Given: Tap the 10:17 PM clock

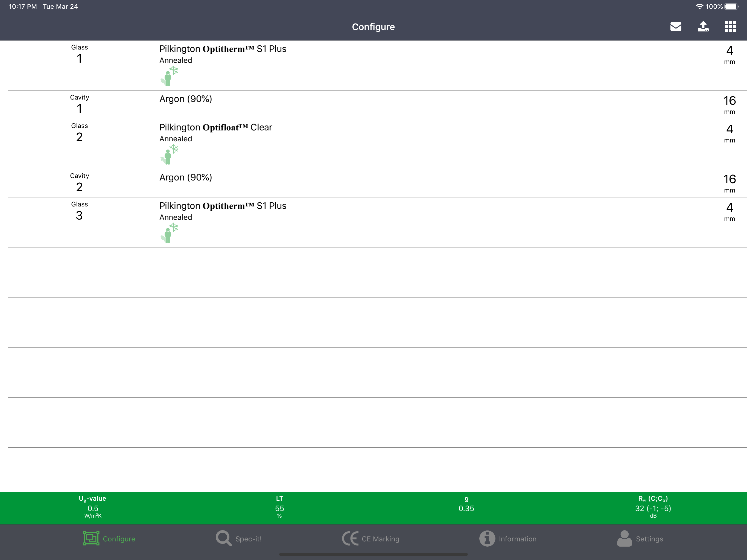Looking at the screenshot, I should 23,6.
